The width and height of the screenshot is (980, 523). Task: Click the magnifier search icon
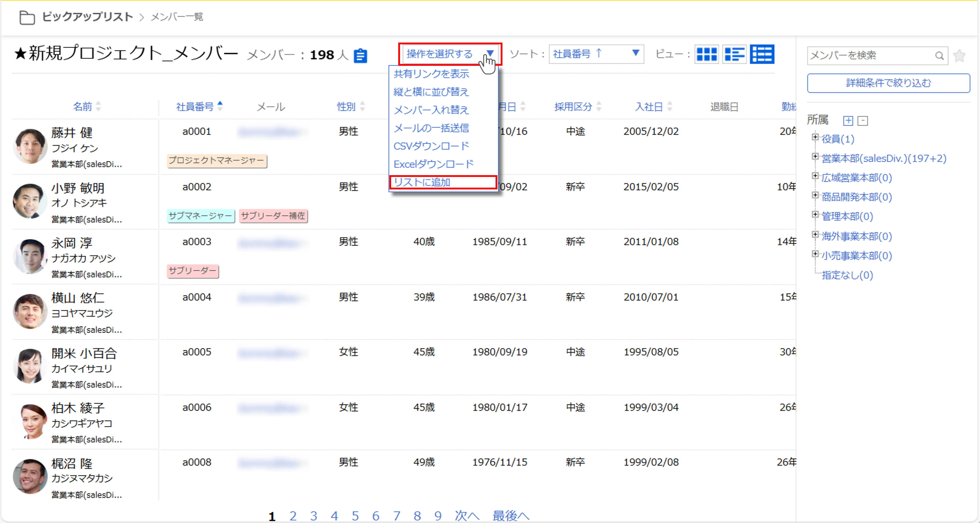(x=939, y=56)
